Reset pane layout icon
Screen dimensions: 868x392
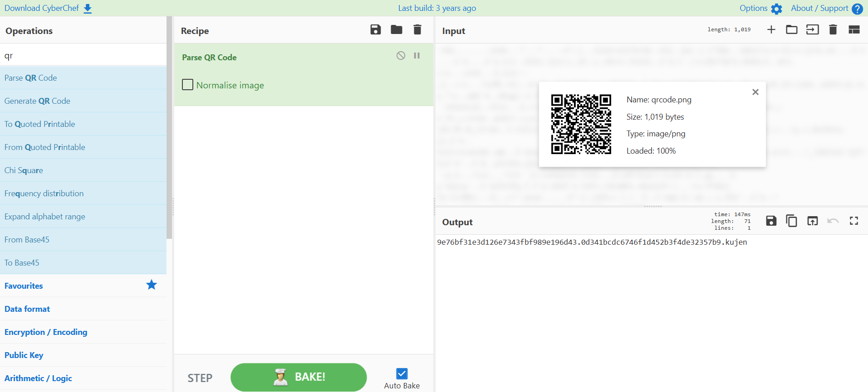click(x=854, y=30)
